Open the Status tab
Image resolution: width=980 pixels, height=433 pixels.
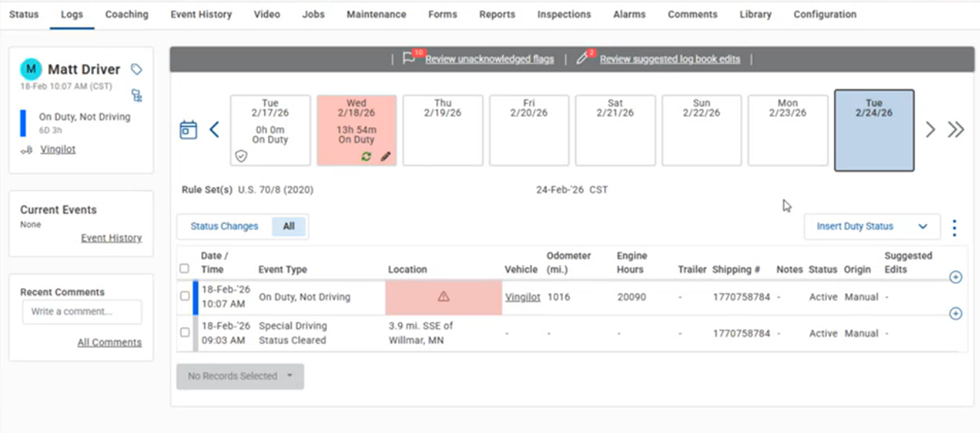[x=24, y=14]
